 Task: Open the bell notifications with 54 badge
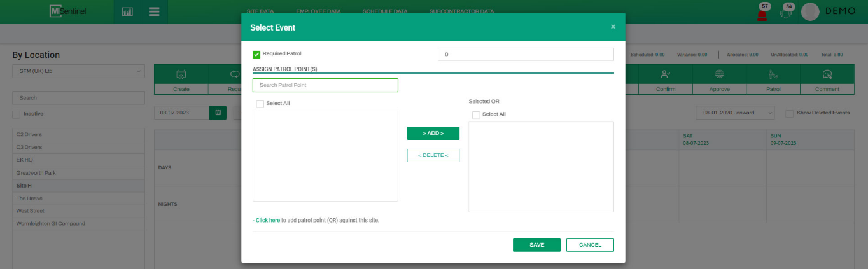pyautogui.click(x=787, y=14)
